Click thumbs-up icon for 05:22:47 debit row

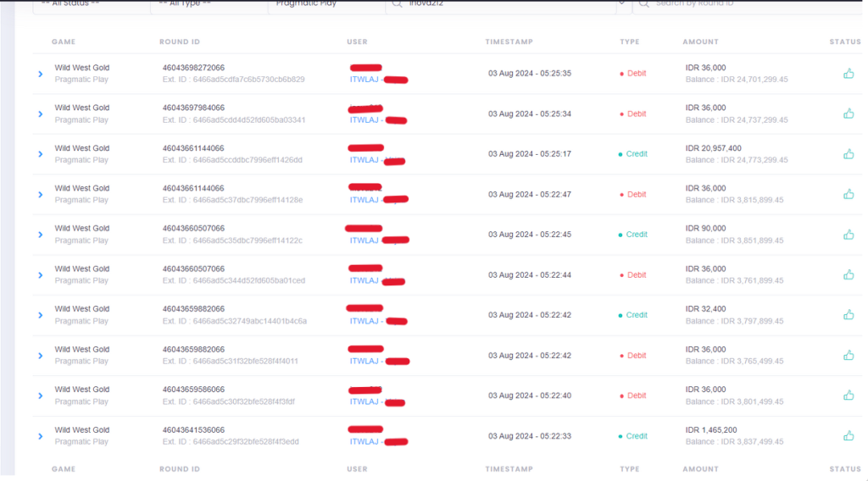tap(849, 194)
